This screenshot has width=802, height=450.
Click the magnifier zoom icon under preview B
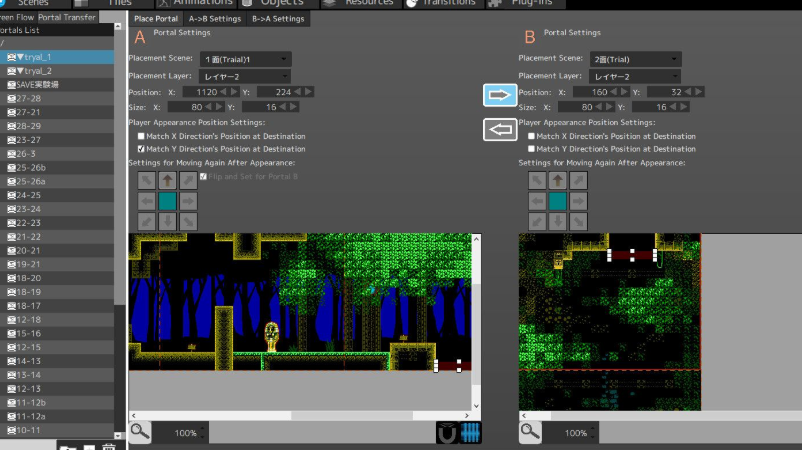tap(530, 432)
